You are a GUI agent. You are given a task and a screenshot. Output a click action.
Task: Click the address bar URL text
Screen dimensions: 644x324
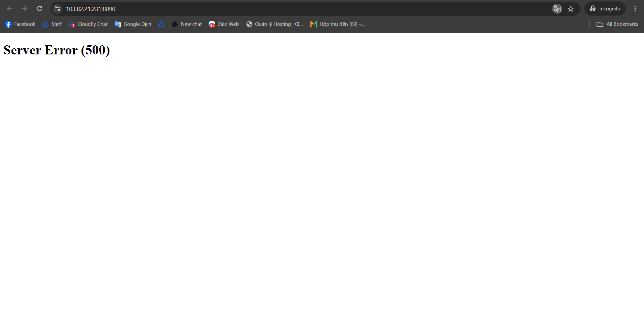tap(91, 9)
